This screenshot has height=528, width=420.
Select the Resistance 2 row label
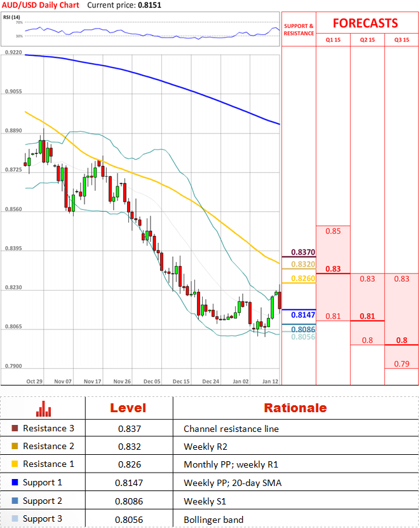coord(48,446)
